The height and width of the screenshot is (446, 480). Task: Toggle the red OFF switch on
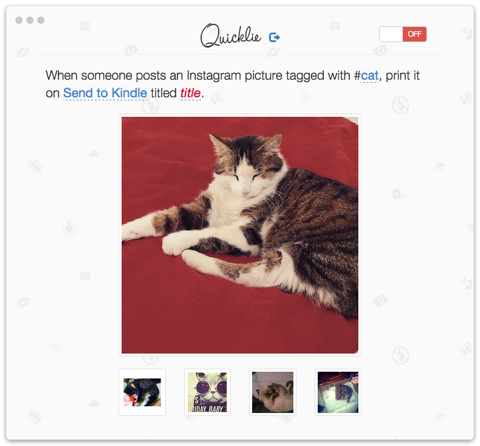[x=403, y=34]
